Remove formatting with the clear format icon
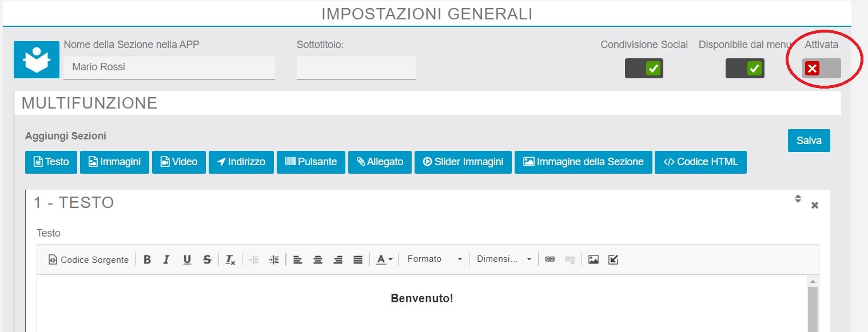868x332 pixels. (x=230, y=259)
